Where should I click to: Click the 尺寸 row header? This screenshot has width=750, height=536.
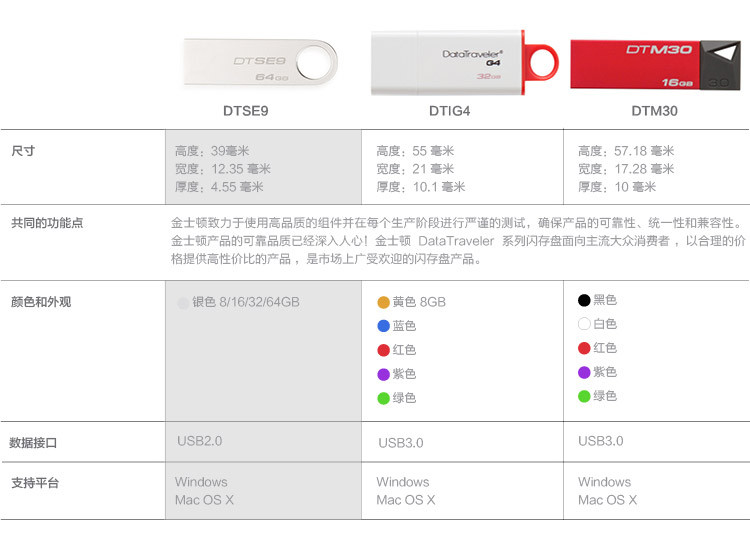coord(23,151)
